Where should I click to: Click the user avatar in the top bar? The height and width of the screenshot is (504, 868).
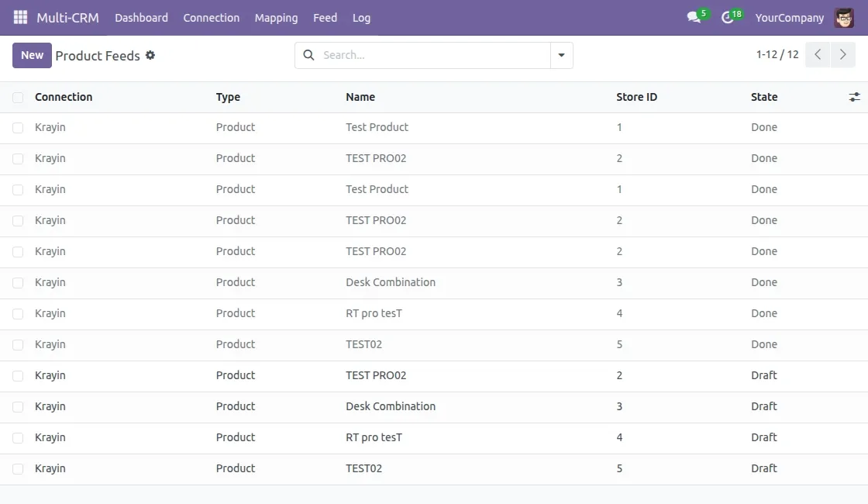845,17
